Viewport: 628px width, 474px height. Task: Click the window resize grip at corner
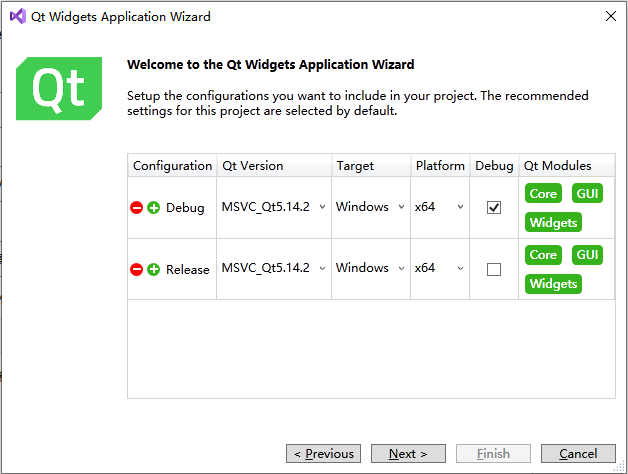(x=620, y=466)
